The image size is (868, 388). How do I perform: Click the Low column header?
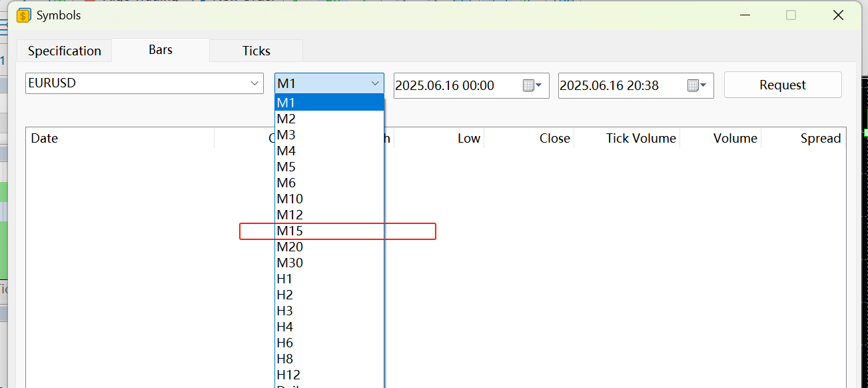pyautogui.click(x=439, y=139)
